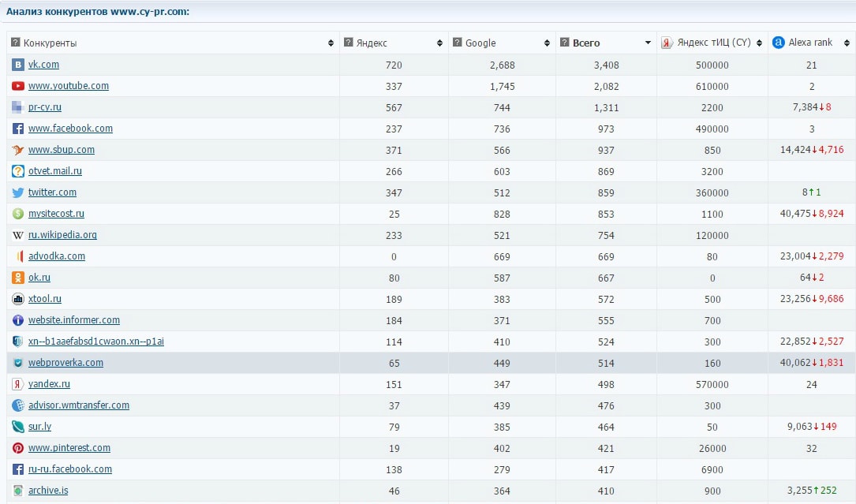This screenshot has height=504, width=856.
Task: Open the mysitecost.ru link
Action: (56, 214)
